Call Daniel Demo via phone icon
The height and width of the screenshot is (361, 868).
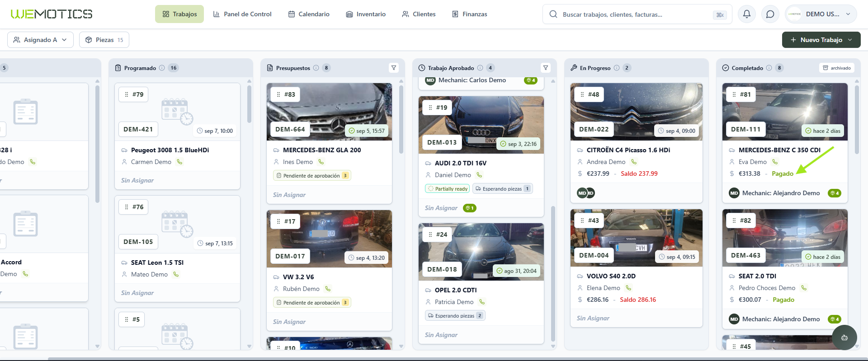(x=479, y=175)
